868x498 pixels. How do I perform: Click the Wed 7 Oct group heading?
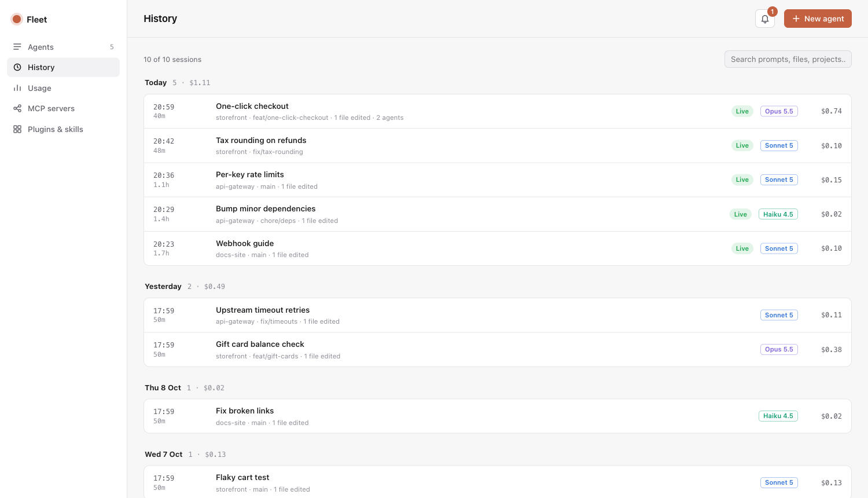click(x=164, y=455)
